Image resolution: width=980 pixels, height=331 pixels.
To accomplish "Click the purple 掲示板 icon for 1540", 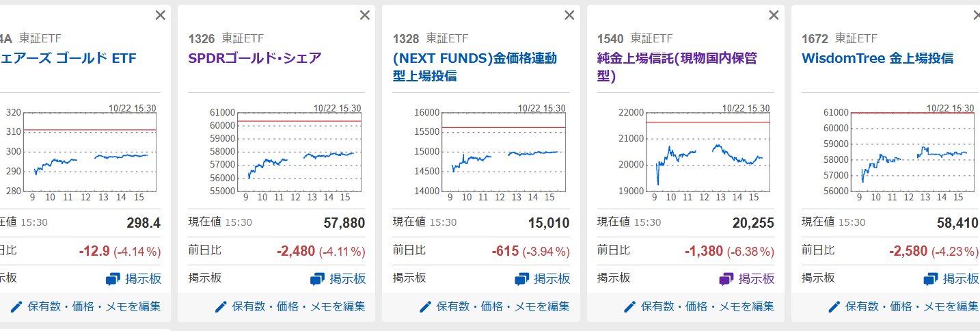I will [726, 279].
